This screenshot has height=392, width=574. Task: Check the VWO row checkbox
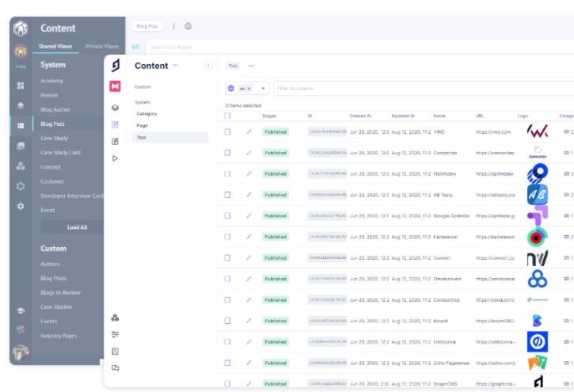pyautogui.click(x=228, y=131)
